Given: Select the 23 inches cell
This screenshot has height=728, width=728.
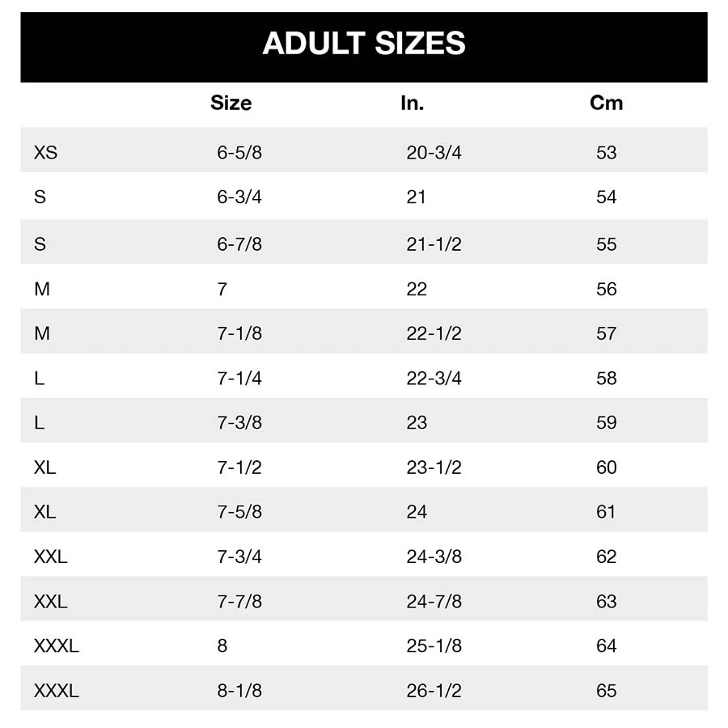Looking at the screenshot, I should point(417,422).
